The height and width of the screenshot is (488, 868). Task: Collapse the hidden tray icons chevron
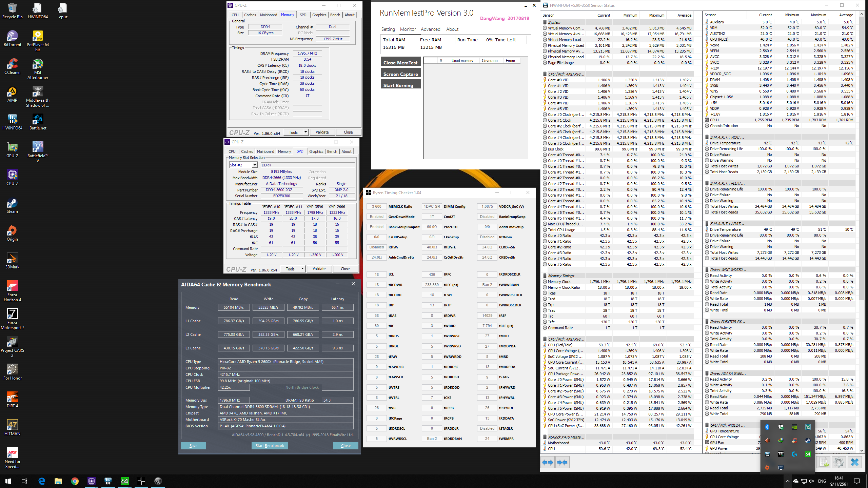[787, 481]
